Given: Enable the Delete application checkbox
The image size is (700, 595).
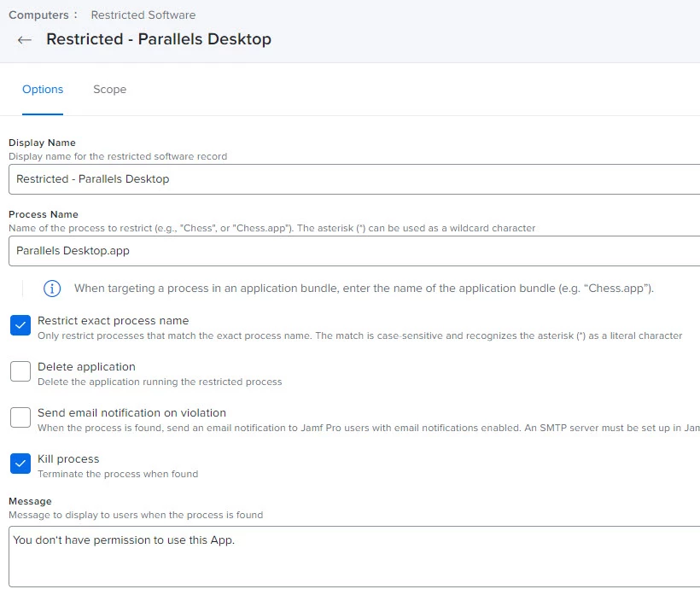Looking at the screenshot, I should 20,371.
